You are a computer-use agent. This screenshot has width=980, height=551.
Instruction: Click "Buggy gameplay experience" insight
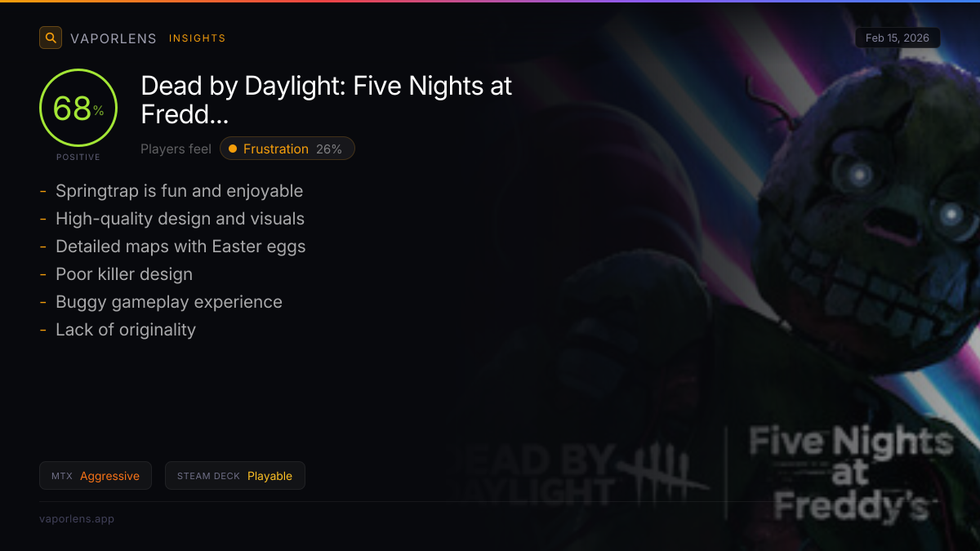[169, 302]
